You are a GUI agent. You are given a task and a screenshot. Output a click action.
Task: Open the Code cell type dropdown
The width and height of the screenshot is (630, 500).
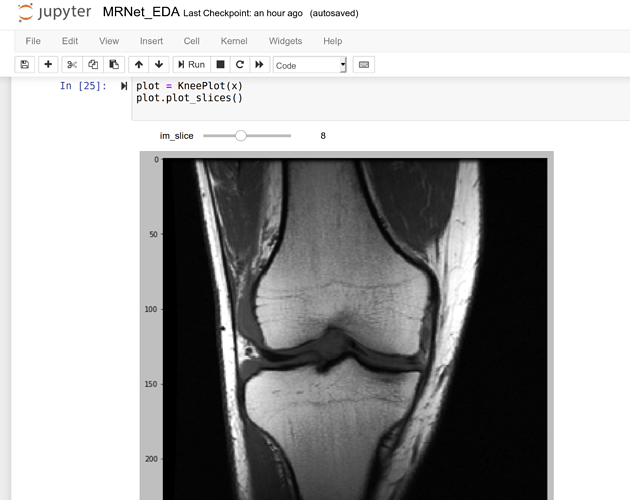tap(309, 65)
